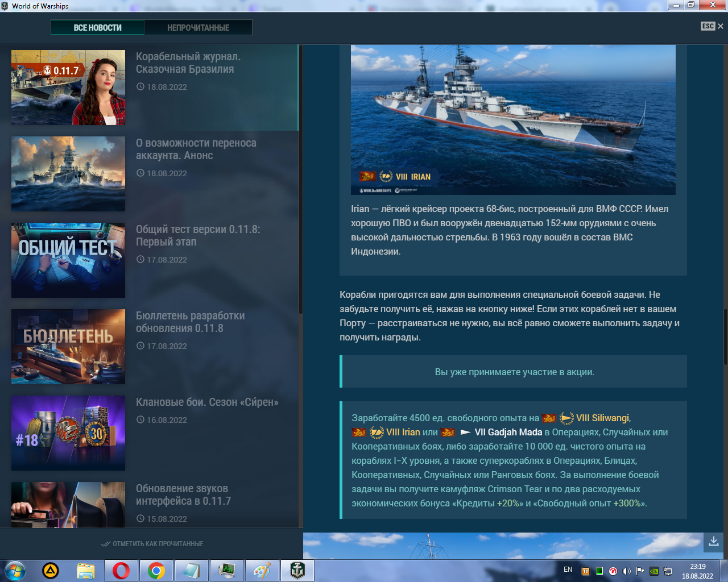Open article Бюллетень разработки обновления 0.11.8

coord(191,322)
